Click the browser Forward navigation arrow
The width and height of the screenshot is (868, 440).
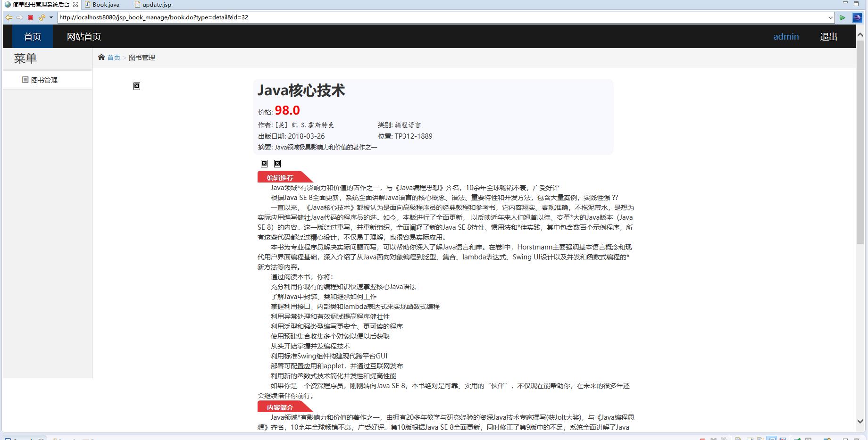coord(20,17)
